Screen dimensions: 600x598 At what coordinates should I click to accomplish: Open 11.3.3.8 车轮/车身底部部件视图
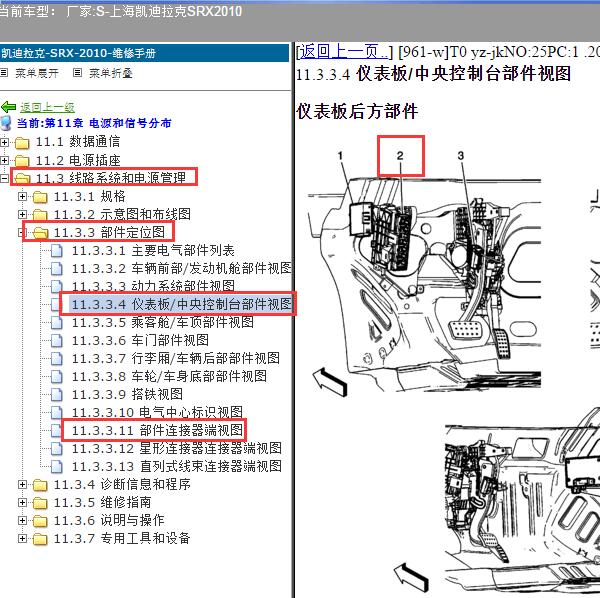169,376
